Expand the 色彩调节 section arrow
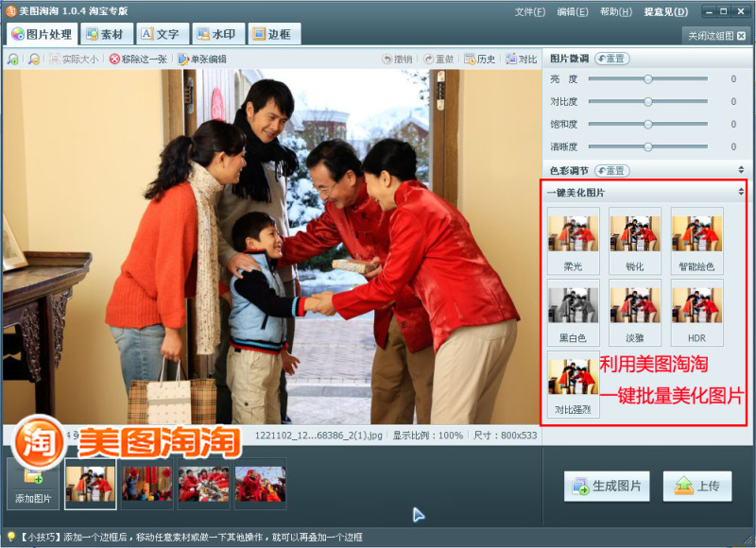The height and width of the screenshot is (548, 756). pyautogui.click(x=741, y=170)
